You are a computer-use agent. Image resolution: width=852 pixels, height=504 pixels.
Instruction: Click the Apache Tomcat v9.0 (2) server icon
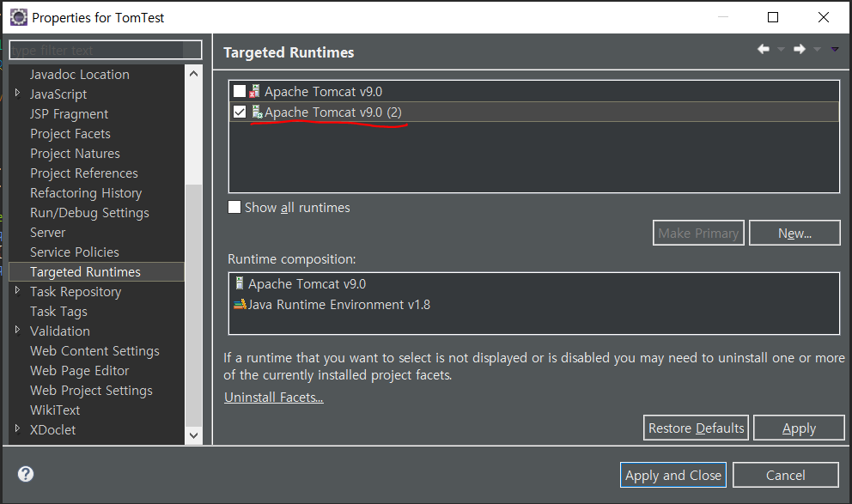coord(257,112)
